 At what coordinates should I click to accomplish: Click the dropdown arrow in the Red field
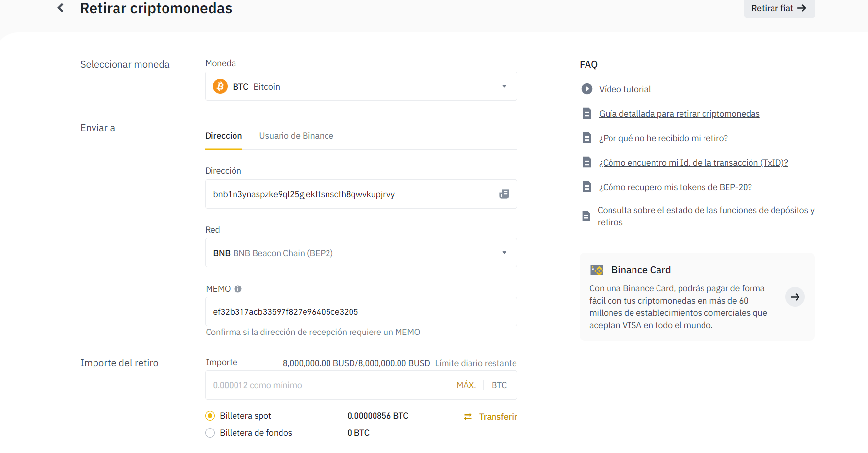504,253
